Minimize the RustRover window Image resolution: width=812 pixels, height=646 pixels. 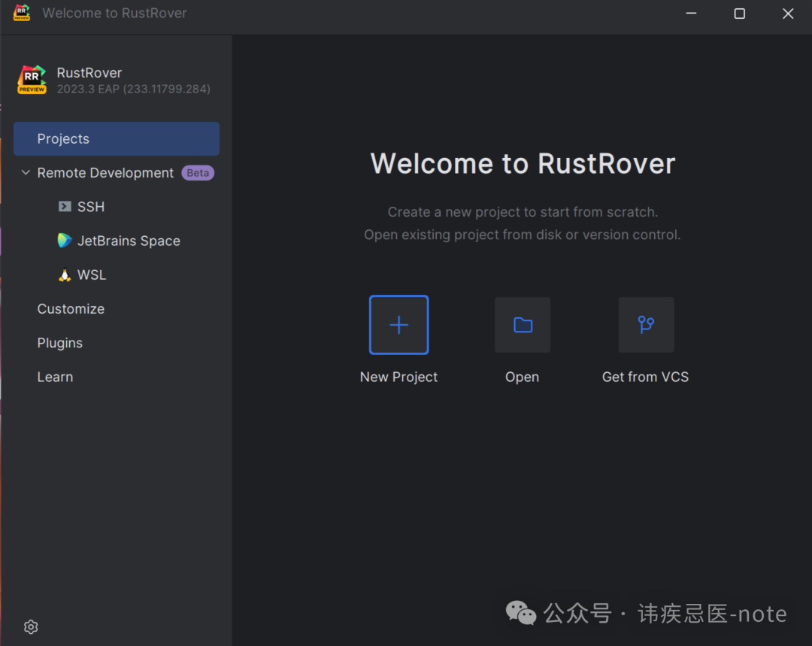tap(692, 14)
